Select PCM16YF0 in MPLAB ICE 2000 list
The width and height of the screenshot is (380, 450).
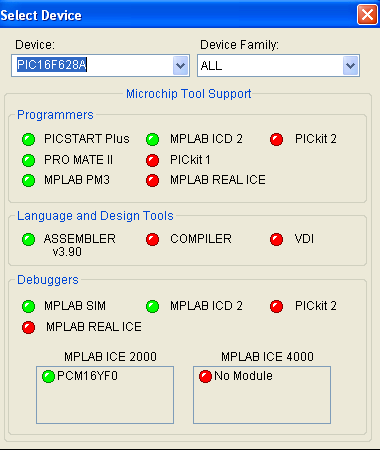click(87, 376)
